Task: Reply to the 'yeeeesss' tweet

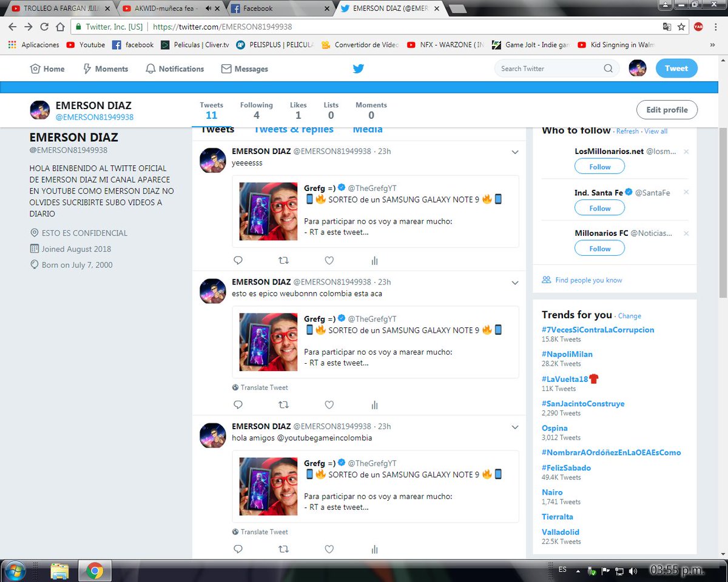Action: coord(238,261)
